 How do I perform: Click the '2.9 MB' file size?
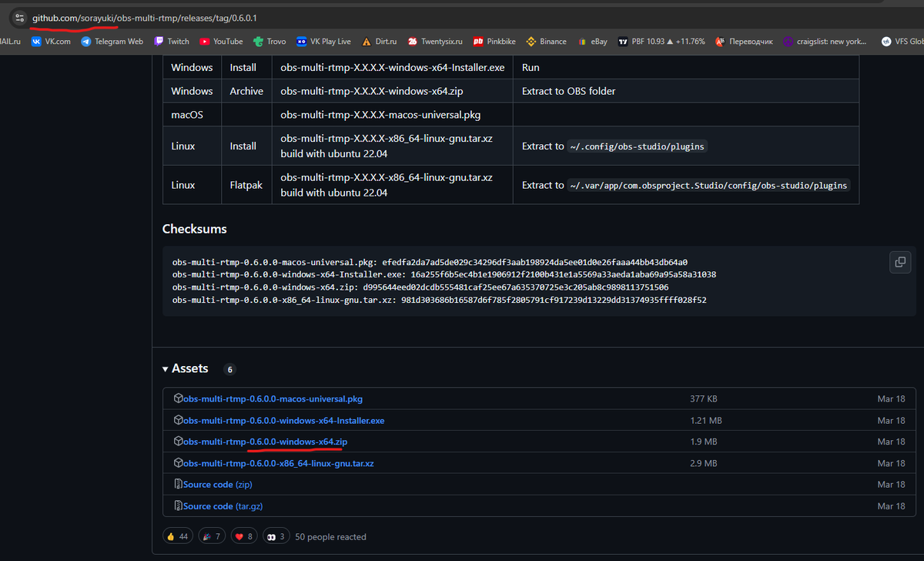click(703, 463)
